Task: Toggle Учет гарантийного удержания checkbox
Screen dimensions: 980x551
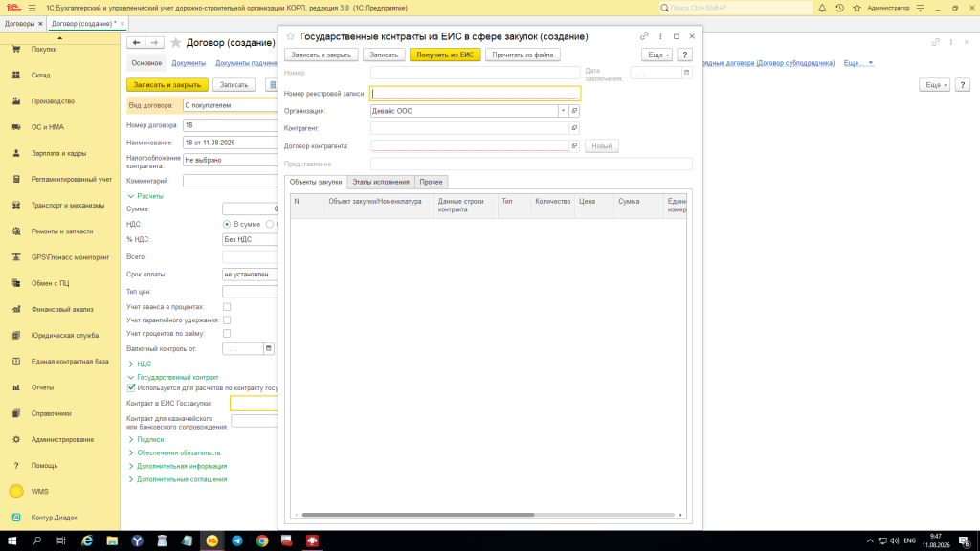Action: (x=227, y=320)
